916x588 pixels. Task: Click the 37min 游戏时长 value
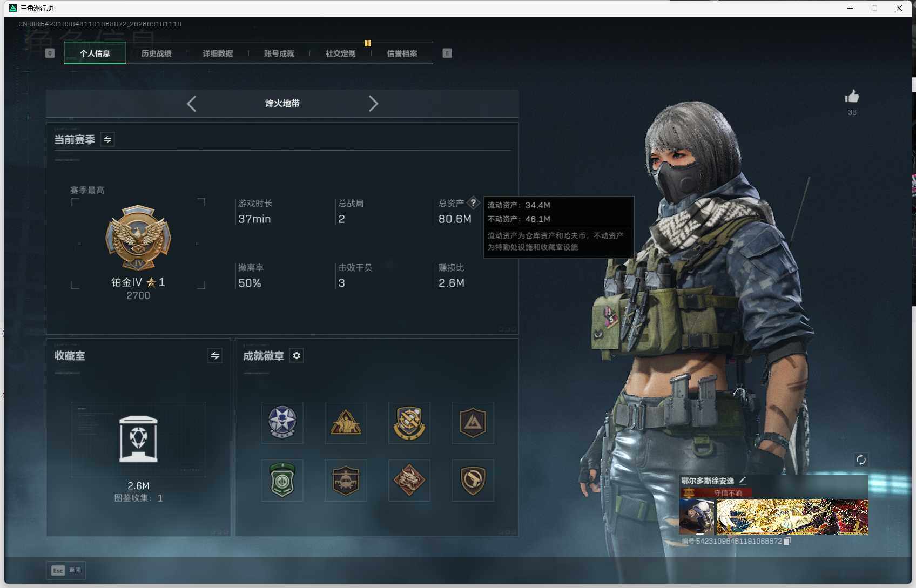pyautogui.click(x=254, y=219)
